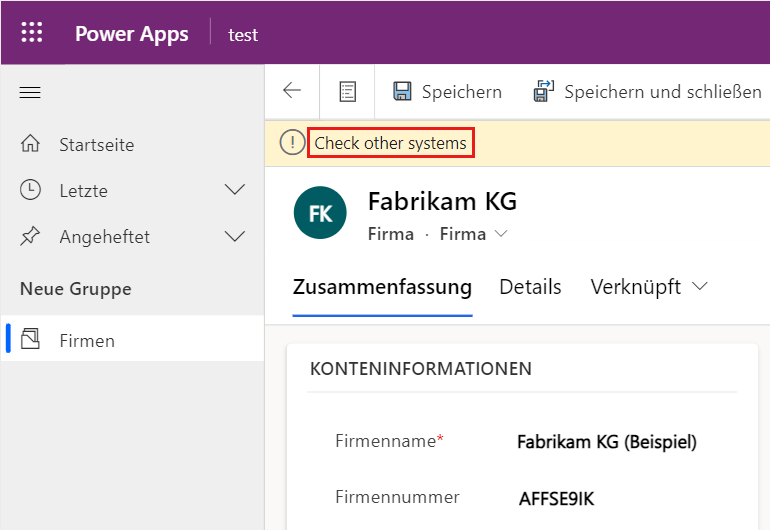
Task: Click the notification warning exclamation icon
Action: (293, 143)
